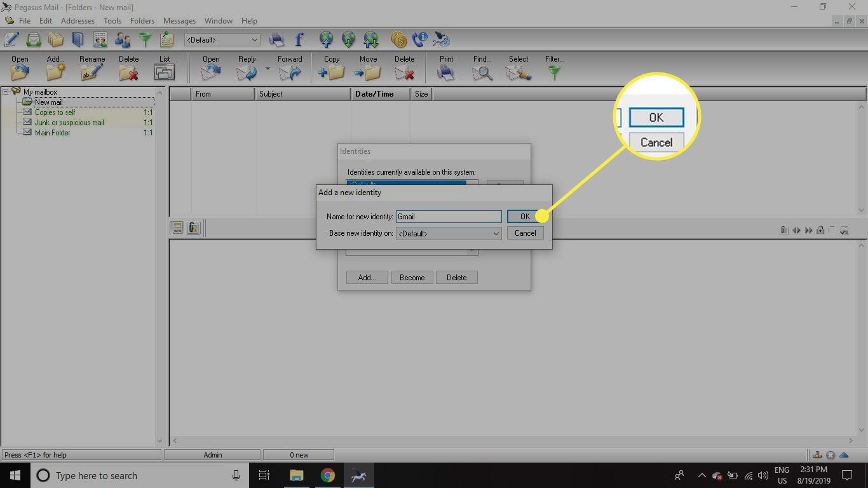Image resolution: width=868 pixels, height=488 pixels.
Task: Open the Messages menu
Action: tap(179, 21)
